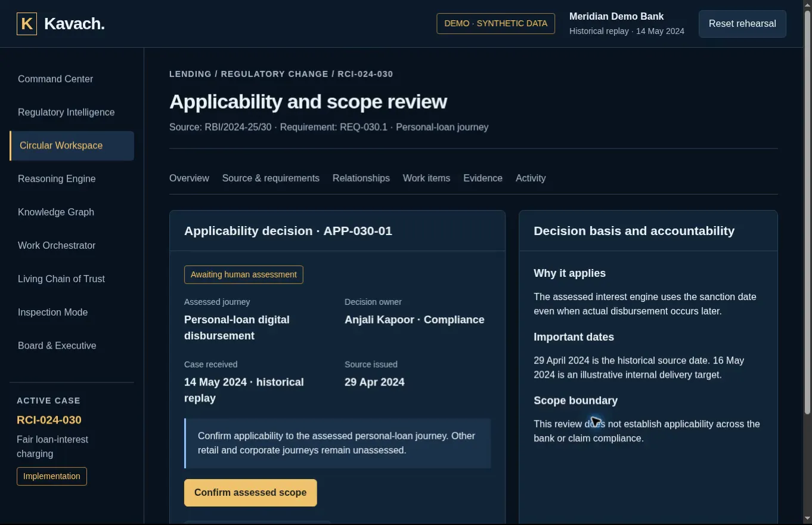Show the Activity tab
This screenshot has height=525, width=812.
531,178
